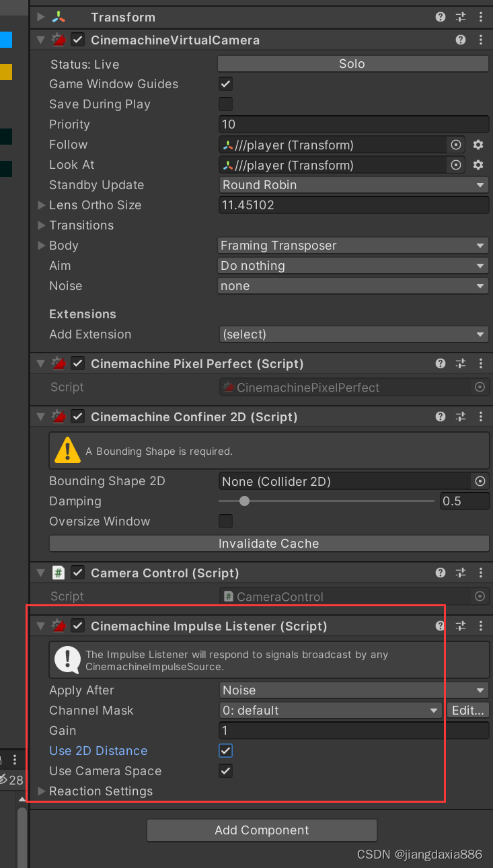
Task: Open Cinemachine Pixel Perfect kebab menu
Action: [x=480, y=363]
